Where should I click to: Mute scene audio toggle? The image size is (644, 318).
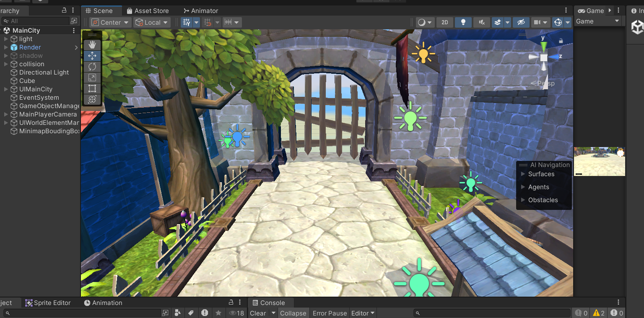[x=481, y=23]
